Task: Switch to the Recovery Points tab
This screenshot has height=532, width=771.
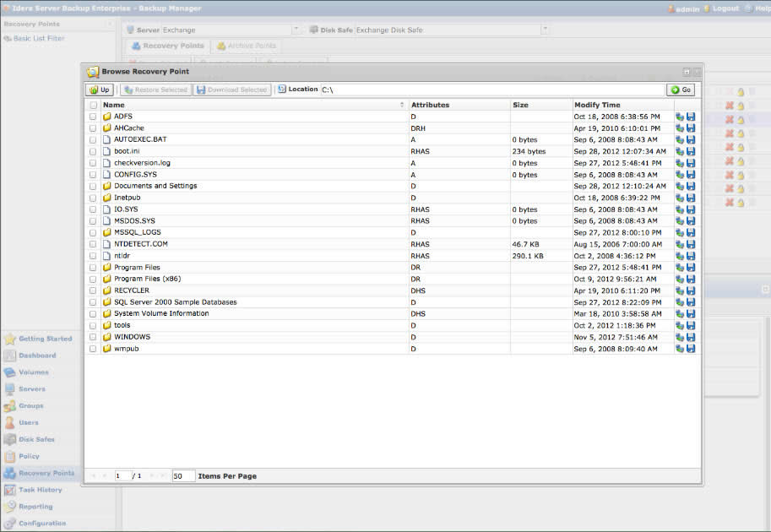Action: click(168, 46)
